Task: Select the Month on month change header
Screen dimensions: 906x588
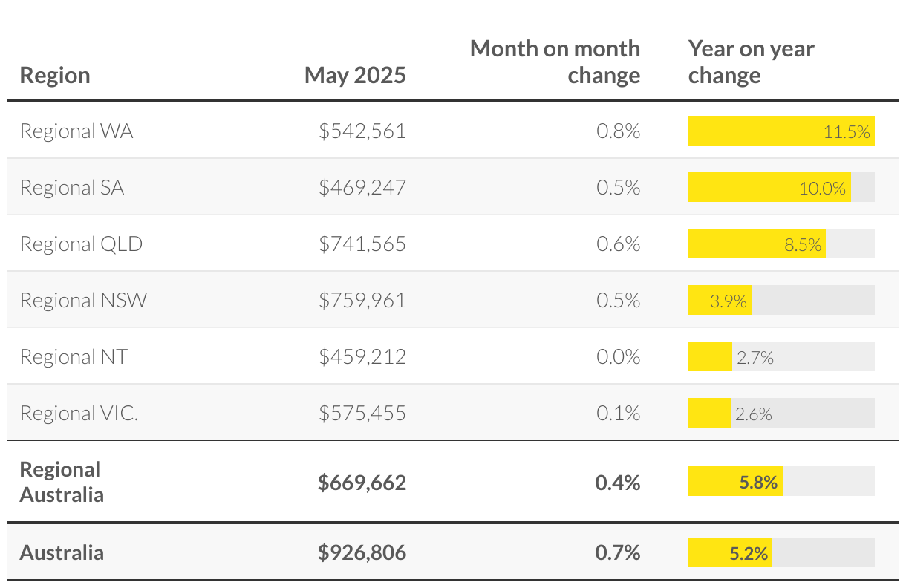Action: (x=555, y=62)
